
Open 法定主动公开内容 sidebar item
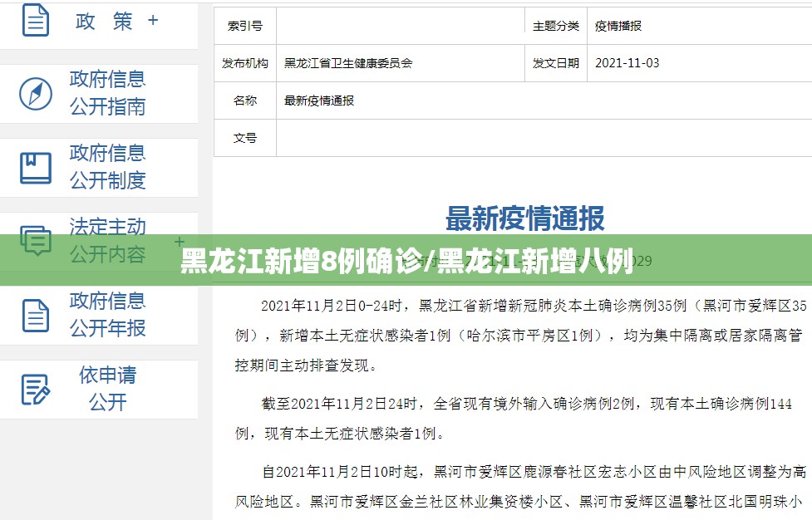tap(99, 241)
